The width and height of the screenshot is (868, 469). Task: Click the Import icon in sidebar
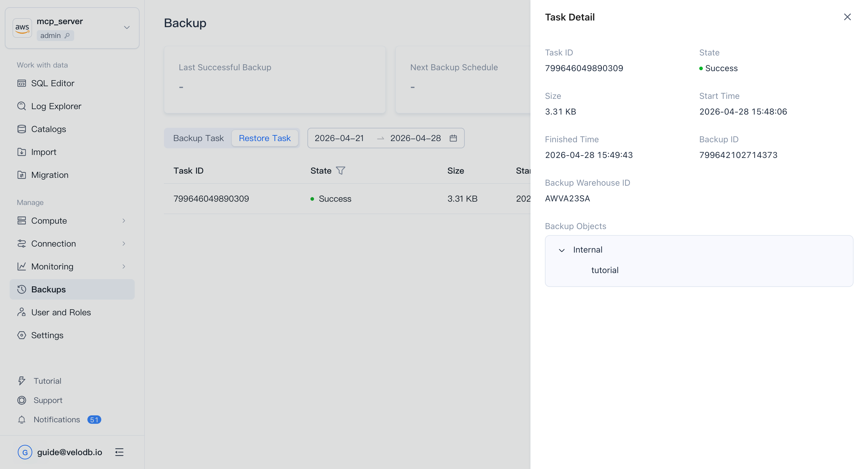coord(22,152)
